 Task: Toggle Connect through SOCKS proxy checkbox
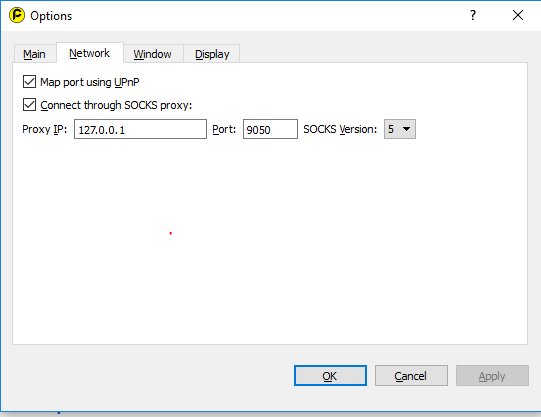29,105
